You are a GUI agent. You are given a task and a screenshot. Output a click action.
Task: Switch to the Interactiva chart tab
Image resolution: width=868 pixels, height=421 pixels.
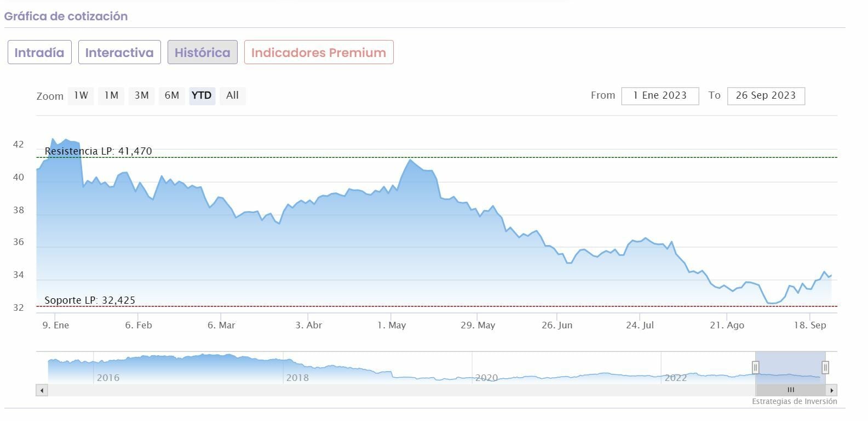119,53
